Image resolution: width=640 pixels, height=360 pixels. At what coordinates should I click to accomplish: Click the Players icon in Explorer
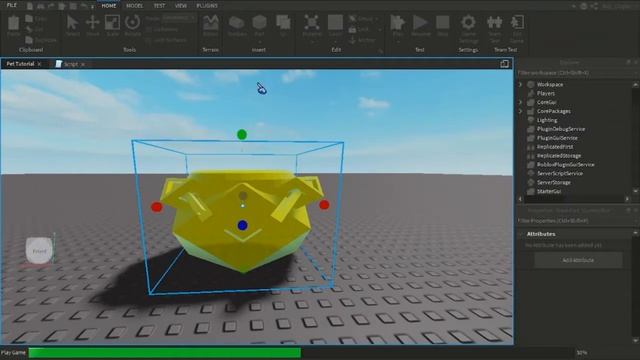click(x=531, y=93)
